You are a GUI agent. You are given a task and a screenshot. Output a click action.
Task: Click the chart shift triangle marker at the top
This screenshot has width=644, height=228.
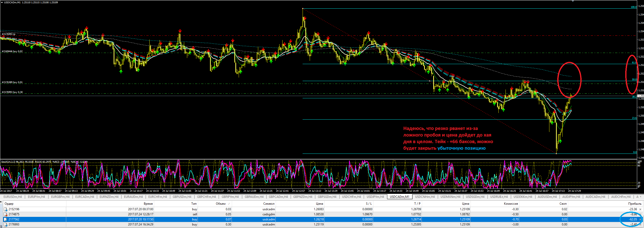(573, 1)
